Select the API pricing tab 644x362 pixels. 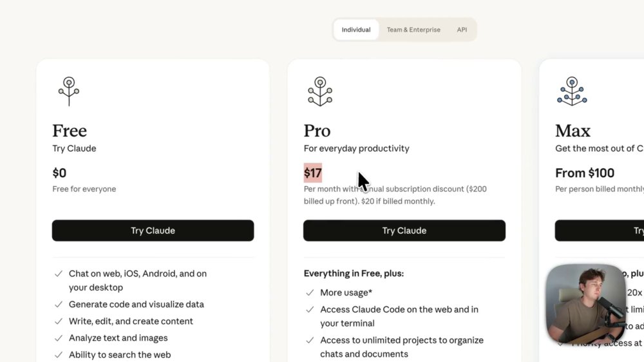pos(462,30)
